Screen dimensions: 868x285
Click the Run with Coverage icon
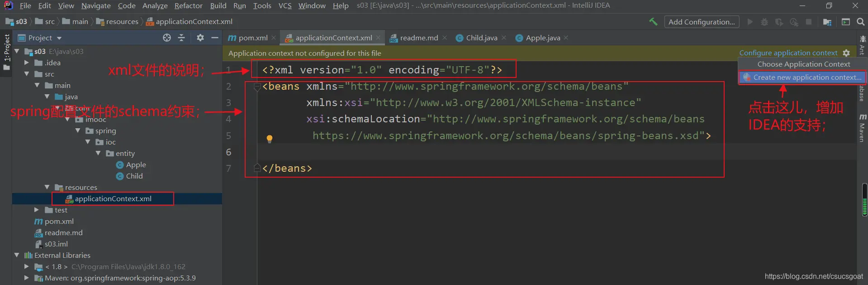[779, 22]
